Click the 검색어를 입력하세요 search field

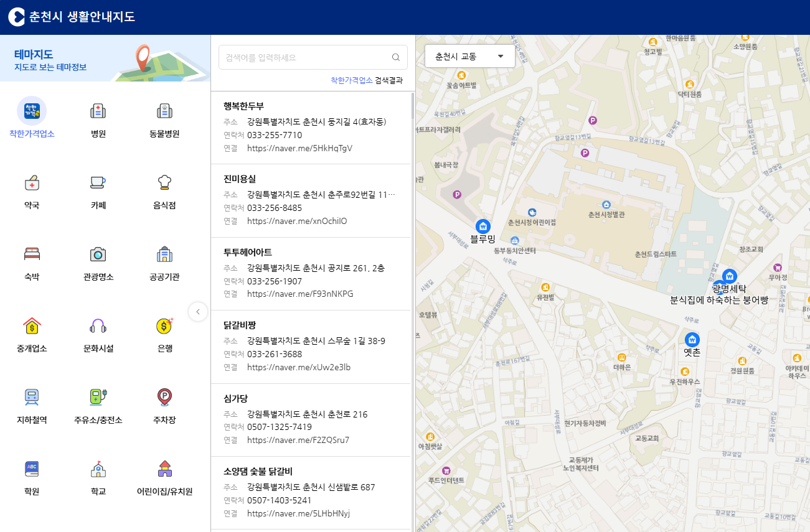coord(305,57)
